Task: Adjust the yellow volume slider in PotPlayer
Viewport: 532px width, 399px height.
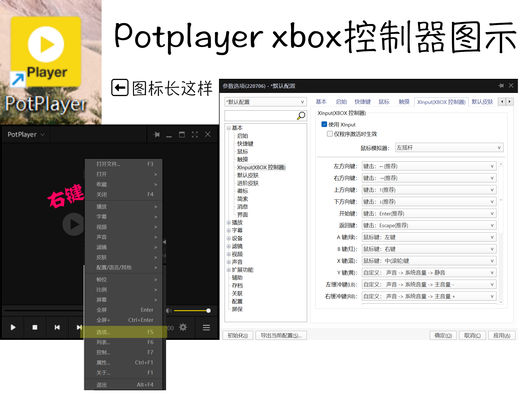Action: pos(192,311)
